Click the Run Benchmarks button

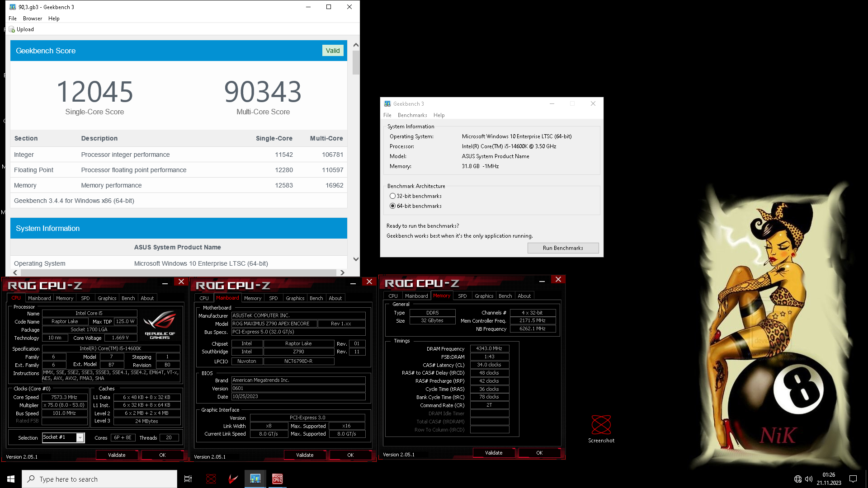point(563,248)
